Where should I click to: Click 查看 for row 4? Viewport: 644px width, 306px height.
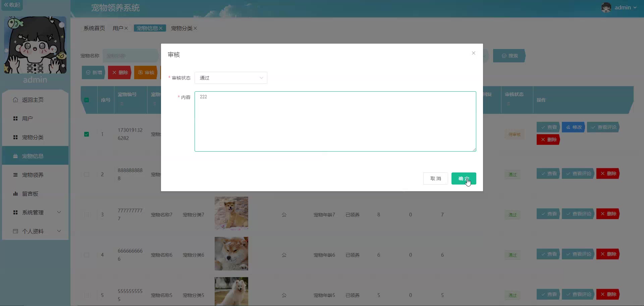pos(548,254)
